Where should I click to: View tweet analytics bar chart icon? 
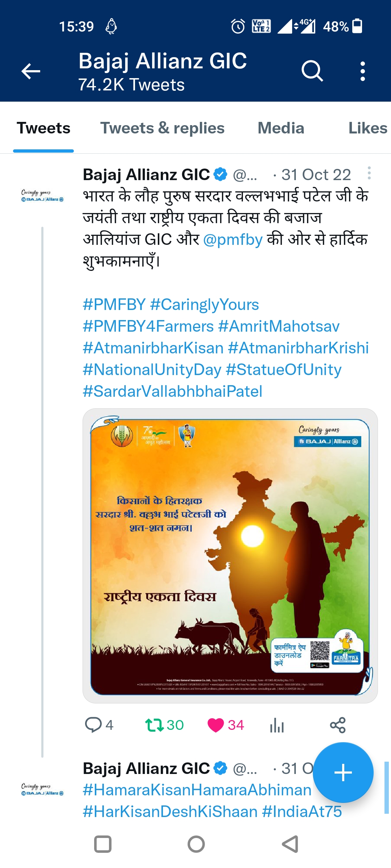point(277,725)
